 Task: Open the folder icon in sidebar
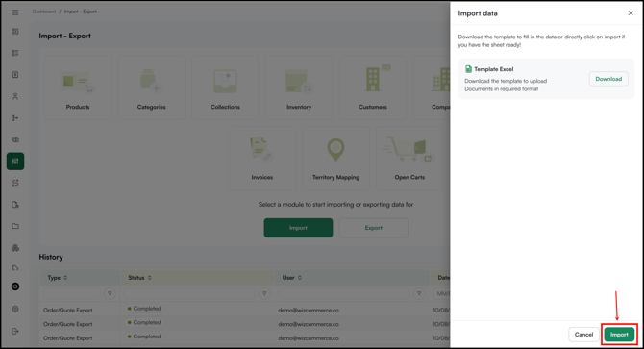tap(15, 226)
